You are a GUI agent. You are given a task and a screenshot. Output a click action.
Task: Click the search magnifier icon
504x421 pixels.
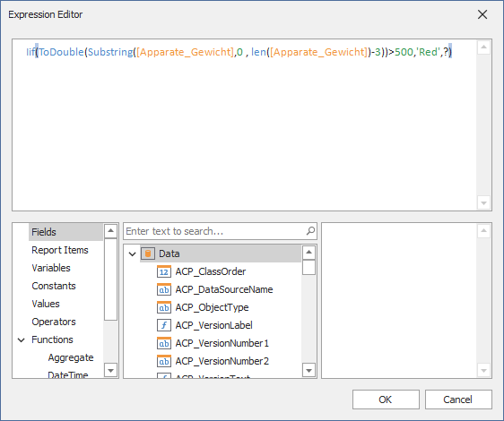coord(310,231)
